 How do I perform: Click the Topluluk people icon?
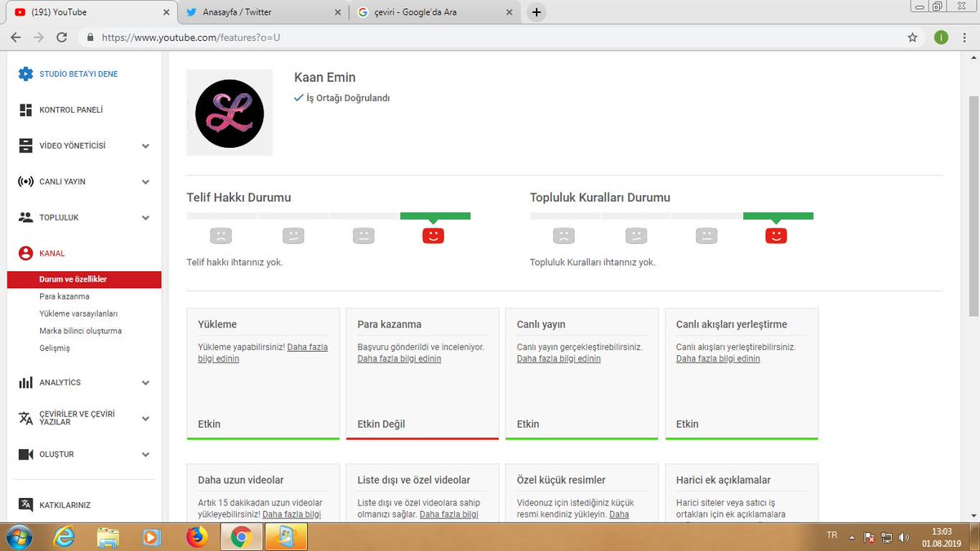click(25, 217)
